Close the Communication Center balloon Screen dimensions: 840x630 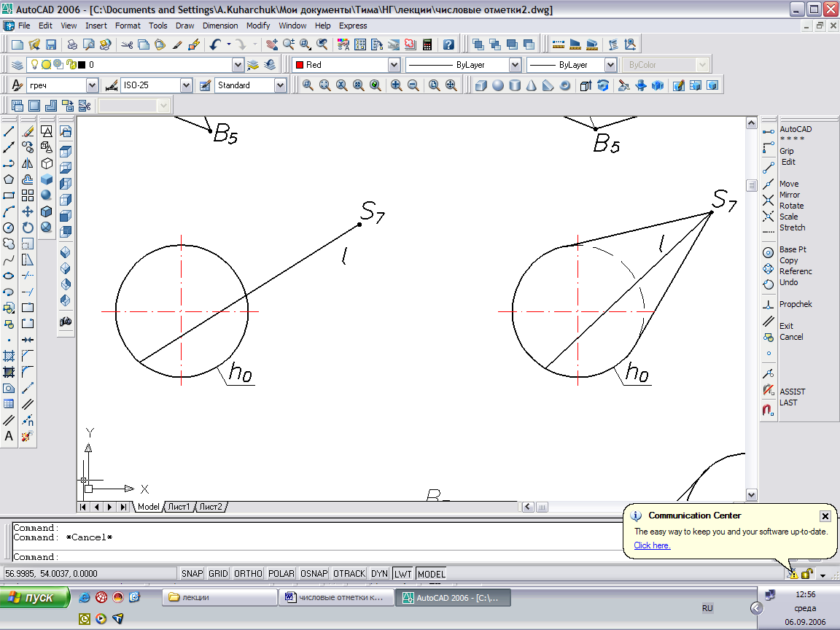pyautogui.click(x=825, y=516)
